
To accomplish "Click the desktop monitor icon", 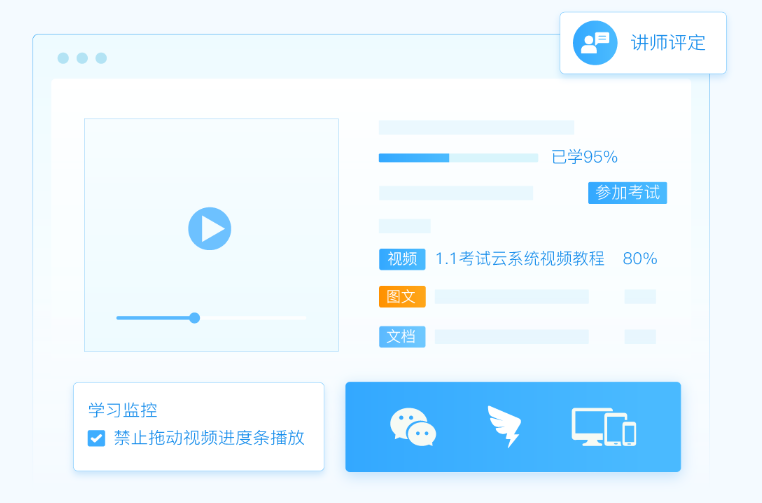I will tap(590, 426).
